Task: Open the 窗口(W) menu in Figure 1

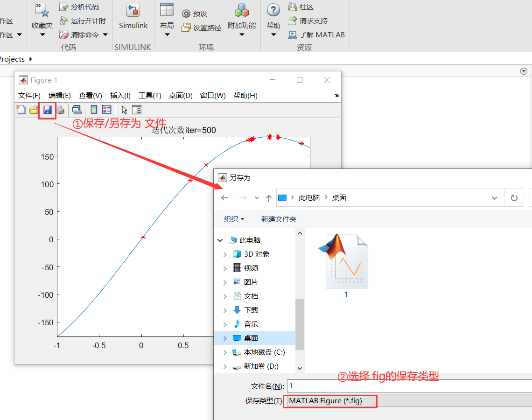Action: (213, 96)
